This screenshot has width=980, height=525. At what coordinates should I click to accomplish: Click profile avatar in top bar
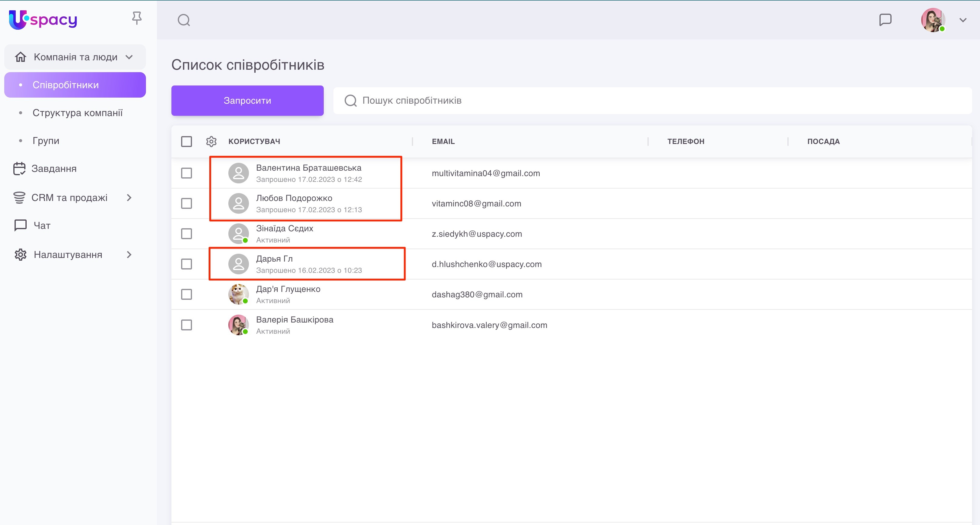[x=932, y=20]
